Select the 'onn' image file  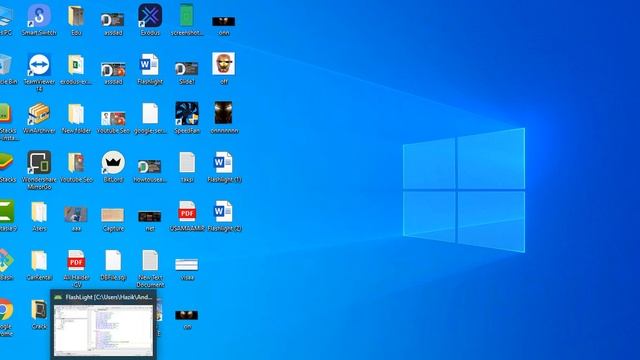(223, 21)
